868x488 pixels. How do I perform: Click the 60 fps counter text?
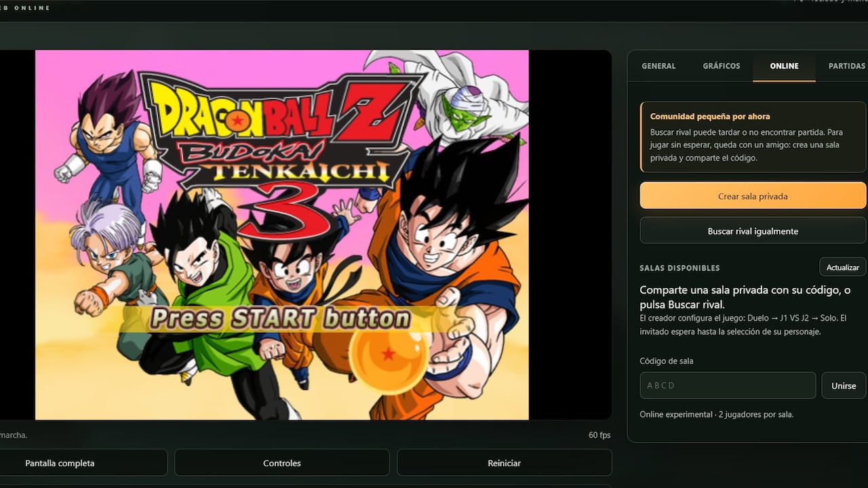click(x=599, y=435)
